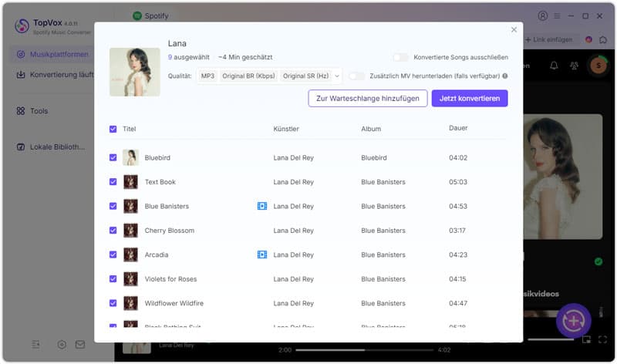Click the info icon next to MV download
This screenshot has width=617, height=364.
coord(505,76)
